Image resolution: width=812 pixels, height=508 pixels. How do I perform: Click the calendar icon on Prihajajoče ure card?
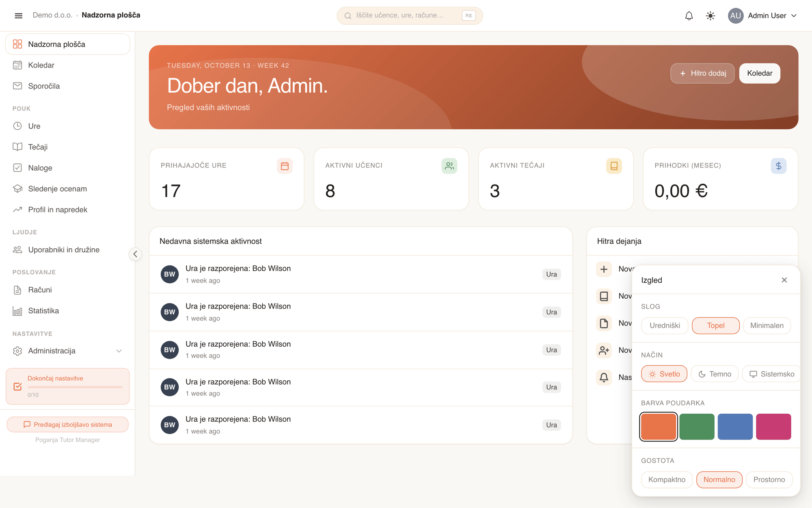pyautogui.click(x=285, y=166)
